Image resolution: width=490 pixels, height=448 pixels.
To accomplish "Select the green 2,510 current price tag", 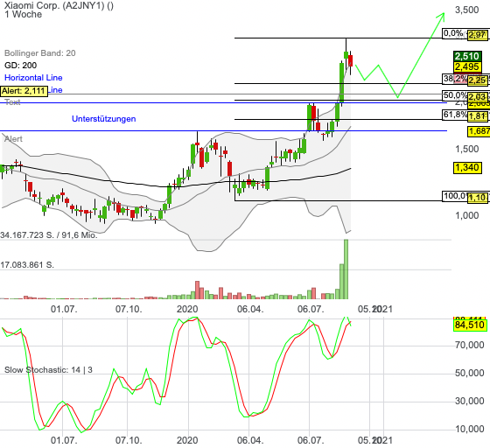I will point(467,56).
